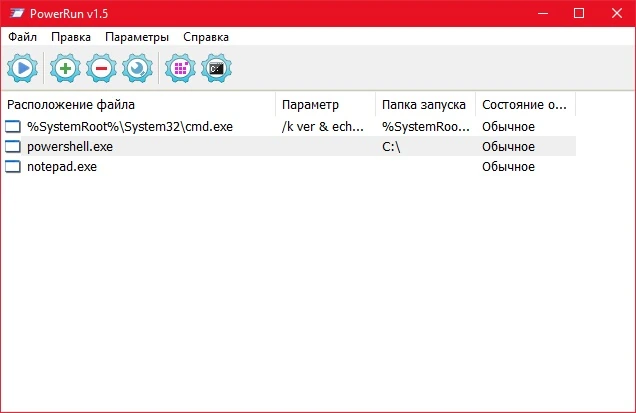Click Обычное state in cmd.exe row
Viewport: 636px width, 413px height.
[x=508, y=127]
